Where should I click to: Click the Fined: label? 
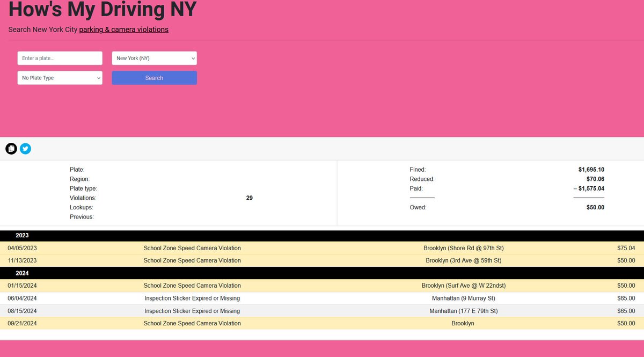[418, 170]
